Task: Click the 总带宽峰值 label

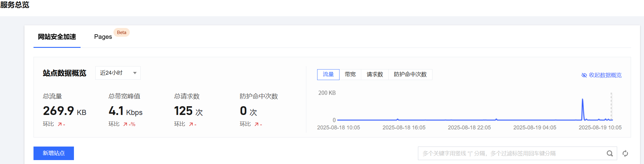Action: (124, 96)
